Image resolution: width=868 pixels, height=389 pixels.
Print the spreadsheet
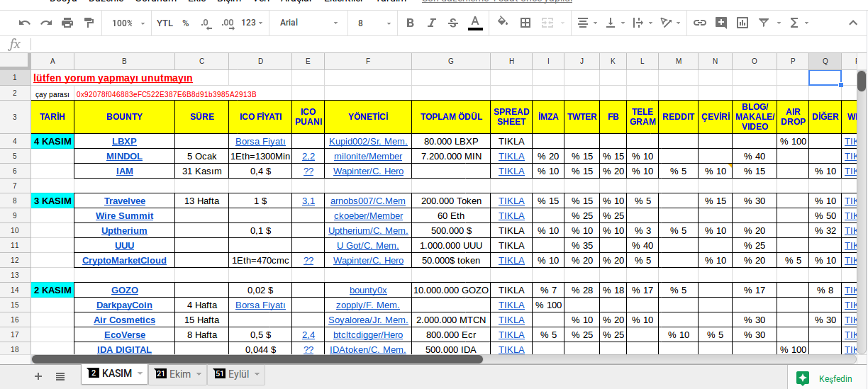point(67,23)
